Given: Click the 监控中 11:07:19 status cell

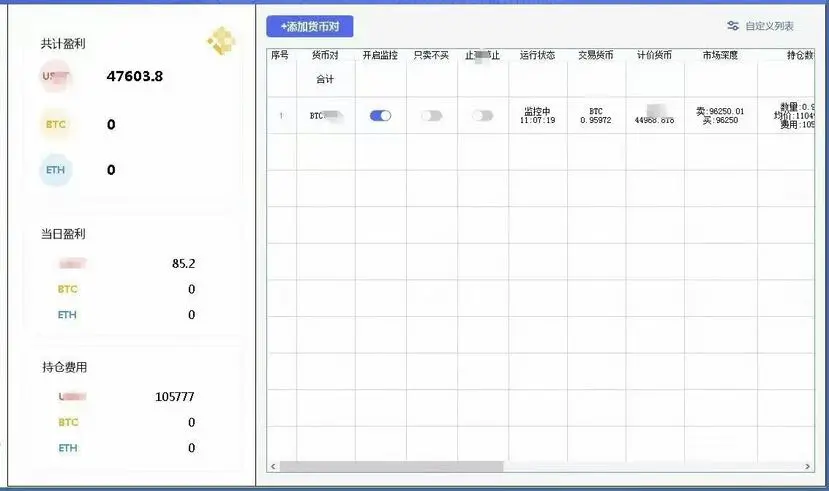Looking at the screenshot, I should (x=537, y=116).
